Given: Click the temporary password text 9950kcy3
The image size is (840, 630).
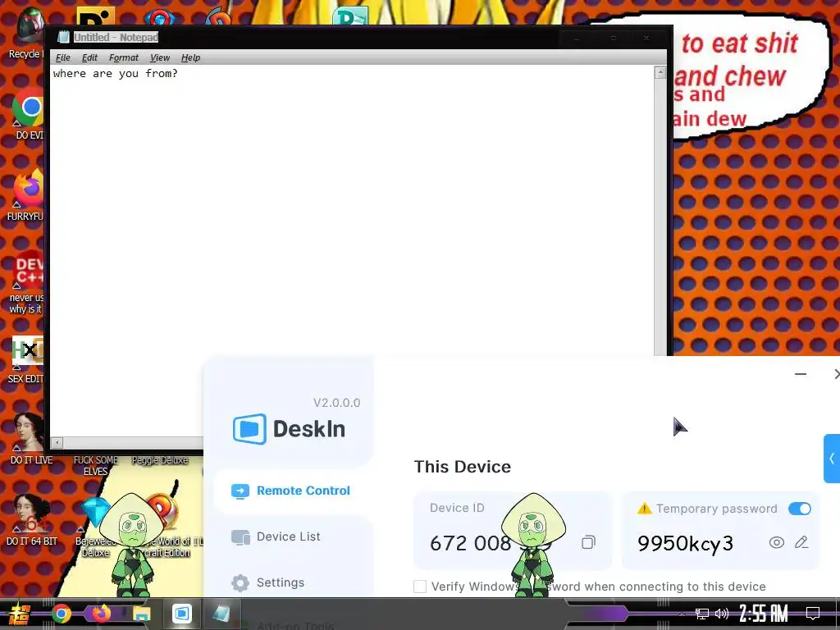Looking at the screenshot, I should [x=685, y=543].
